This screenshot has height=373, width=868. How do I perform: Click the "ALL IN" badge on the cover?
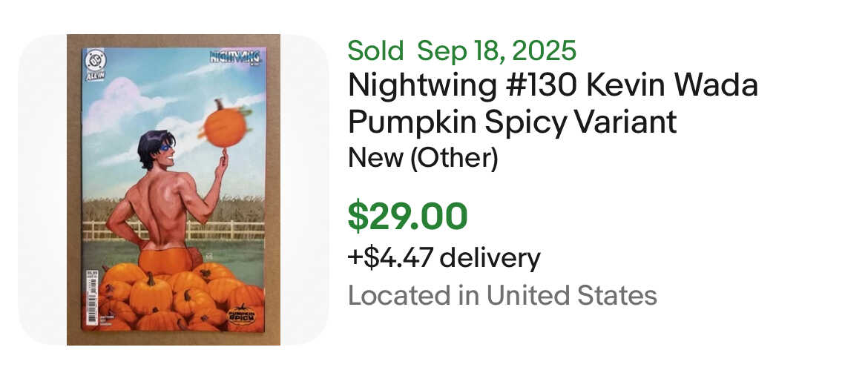point(93,76)
